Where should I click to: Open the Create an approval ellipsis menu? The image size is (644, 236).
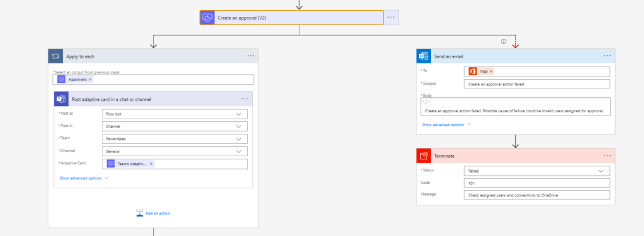click(x=391, y=18)
